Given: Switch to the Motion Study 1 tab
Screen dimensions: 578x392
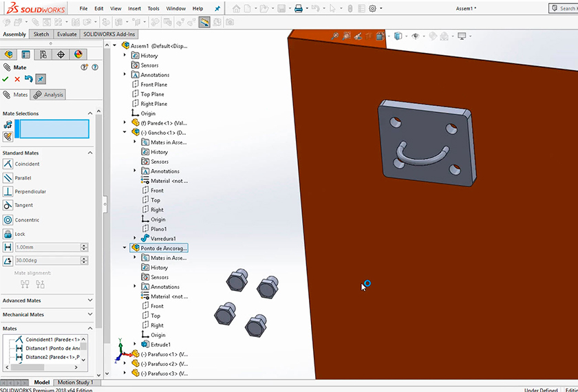Looking at the screenshot, I should point(75,382).
